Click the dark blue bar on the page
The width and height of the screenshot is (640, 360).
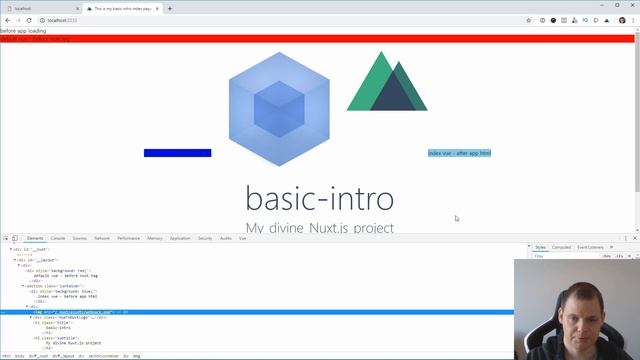pos(178,153)
